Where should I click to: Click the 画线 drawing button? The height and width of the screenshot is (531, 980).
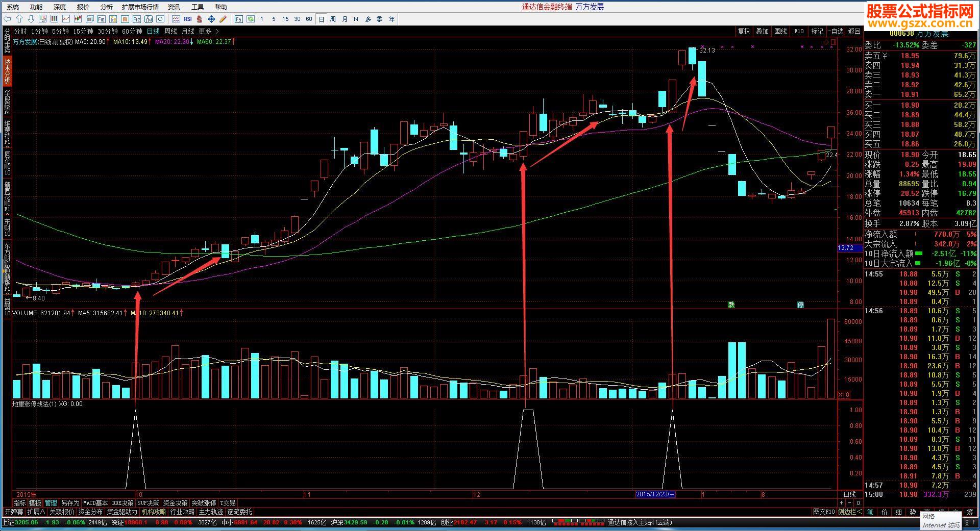(780, 31)
